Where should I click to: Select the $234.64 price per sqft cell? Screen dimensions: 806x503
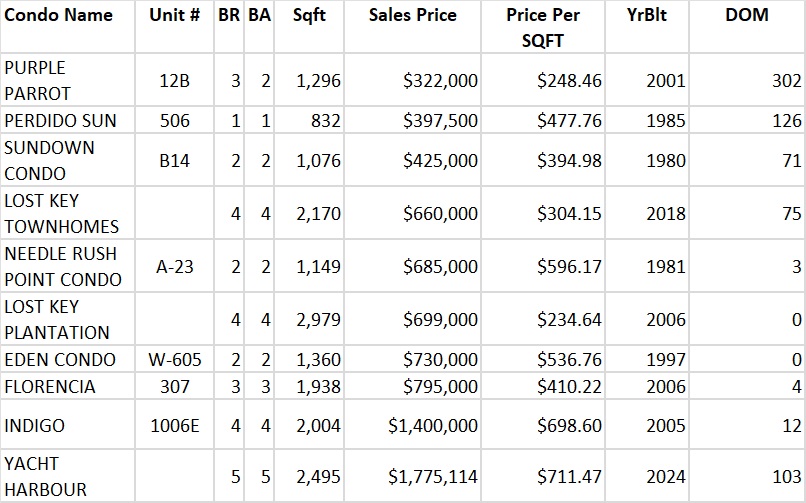[x=542, y=319]
